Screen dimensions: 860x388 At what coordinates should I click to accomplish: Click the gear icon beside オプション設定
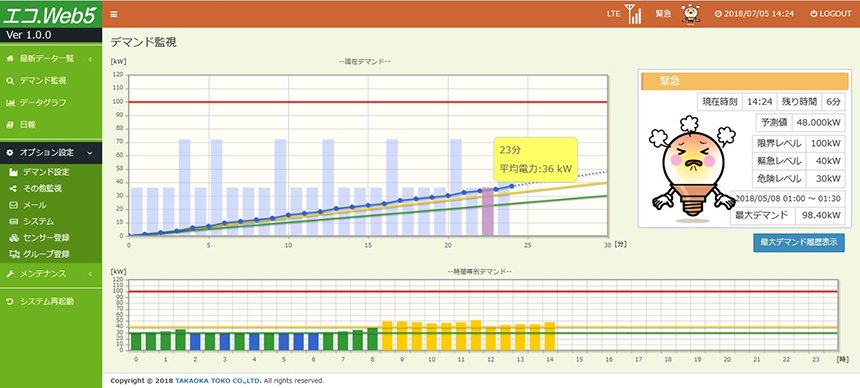(10, 152)
